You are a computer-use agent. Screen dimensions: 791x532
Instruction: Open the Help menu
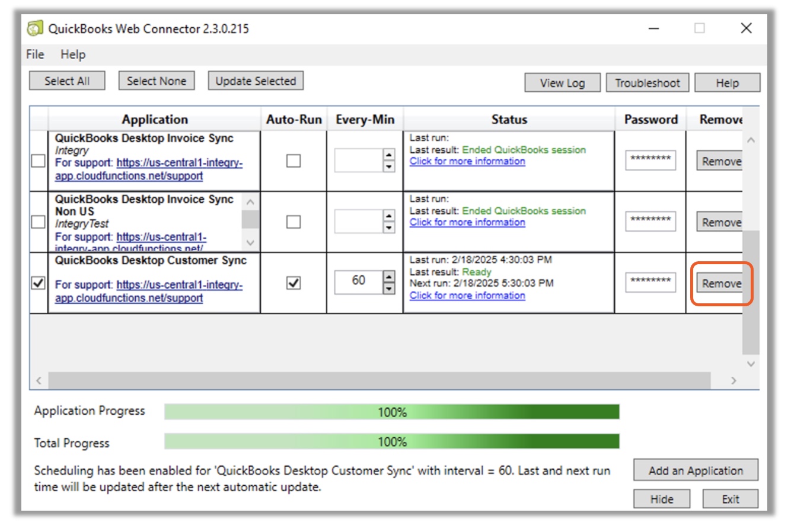73,55
